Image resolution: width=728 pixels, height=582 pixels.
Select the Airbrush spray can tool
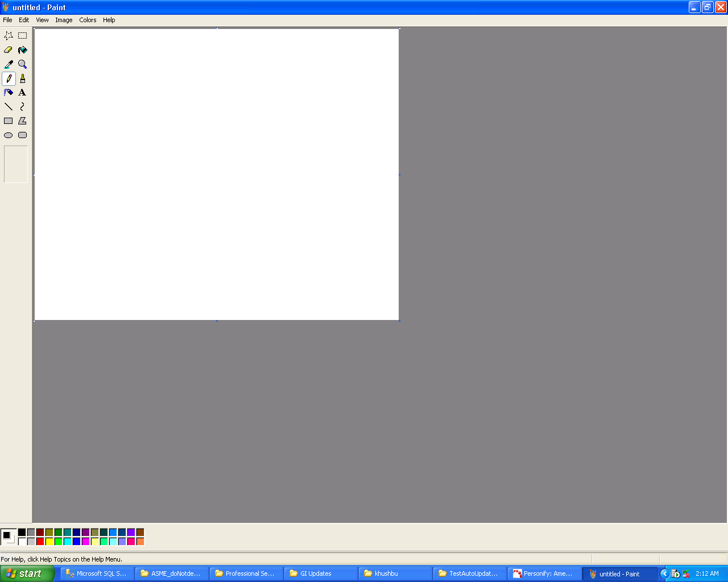coord(9,93)
